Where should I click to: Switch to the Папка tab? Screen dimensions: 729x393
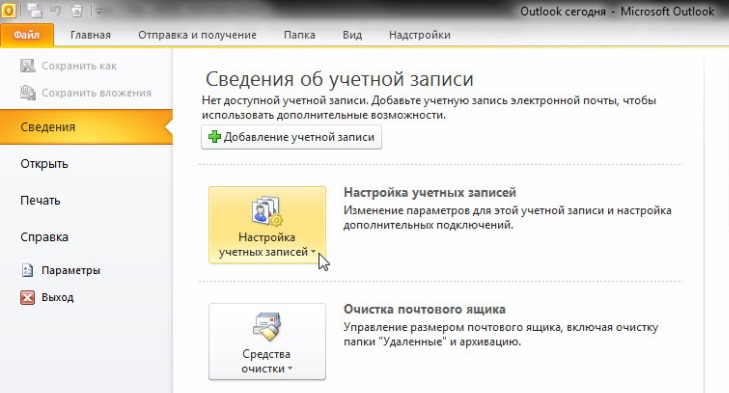(299, 35)
